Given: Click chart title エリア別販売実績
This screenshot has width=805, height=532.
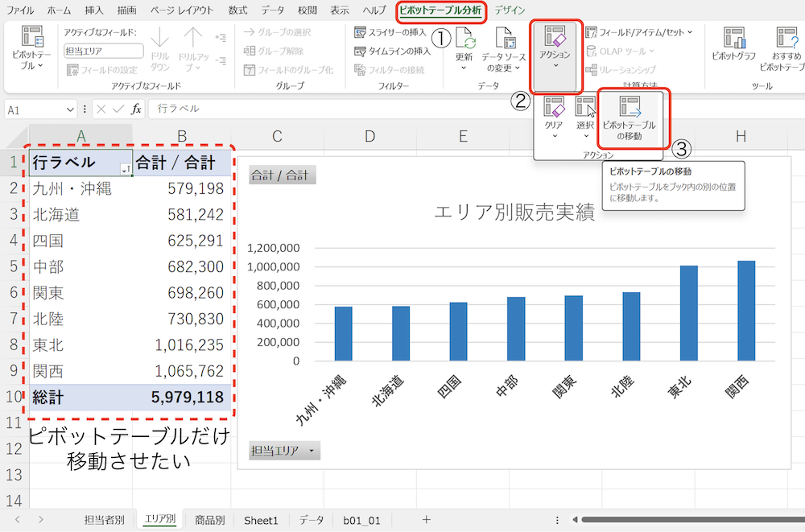Looking at the screenshot, I should [x=514, y=212].
